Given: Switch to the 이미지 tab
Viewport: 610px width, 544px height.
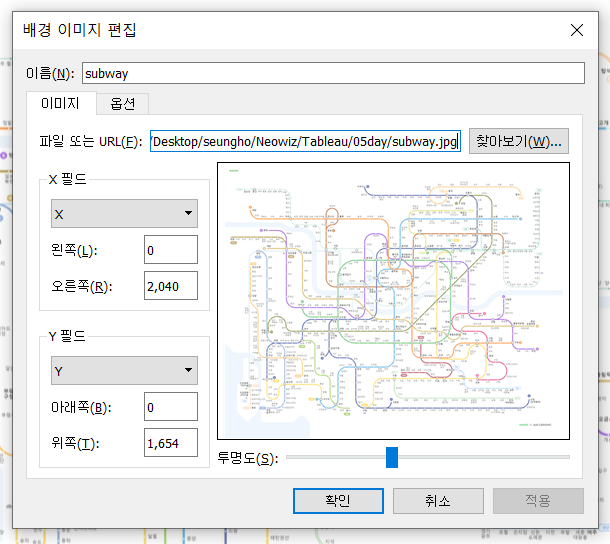Looking at the screenshot, I should [x=61, y=104].
